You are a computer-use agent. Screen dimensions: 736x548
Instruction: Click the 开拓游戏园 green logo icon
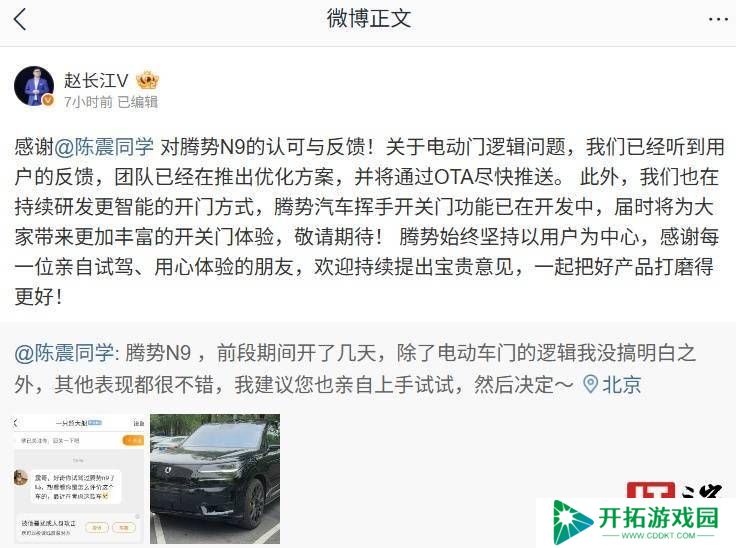coord(572,522)
